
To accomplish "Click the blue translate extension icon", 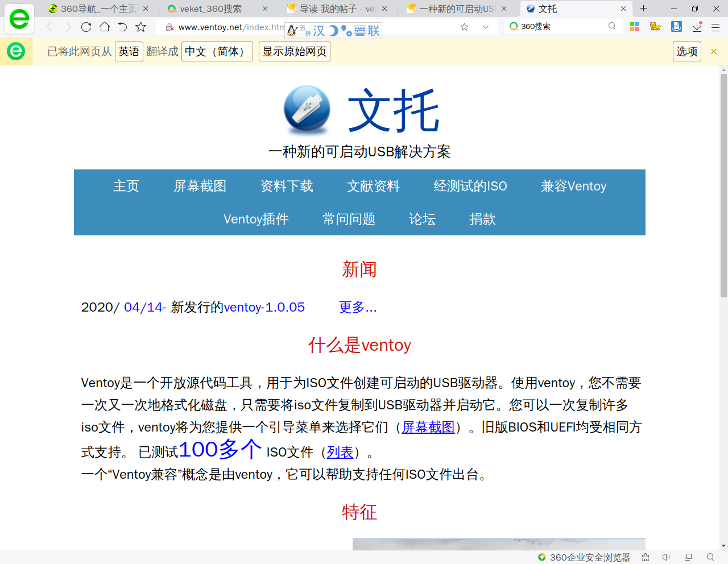I will click(x=676, y=27).
